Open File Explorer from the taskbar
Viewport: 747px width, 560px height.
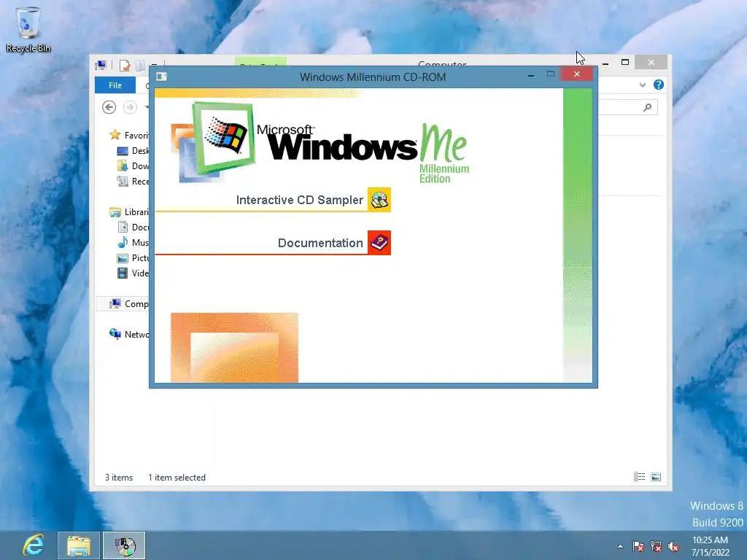79,545
